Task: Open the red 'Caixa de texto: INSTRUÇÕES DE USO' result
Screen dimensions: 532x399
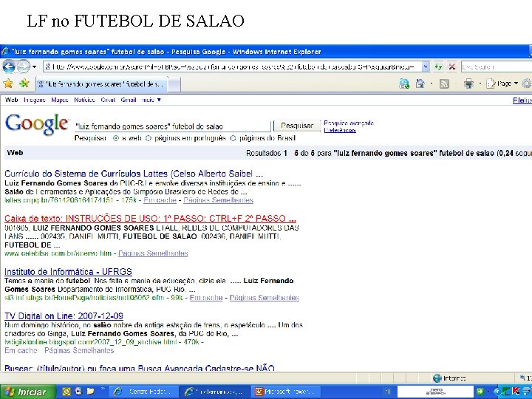Action: [150, 218]
